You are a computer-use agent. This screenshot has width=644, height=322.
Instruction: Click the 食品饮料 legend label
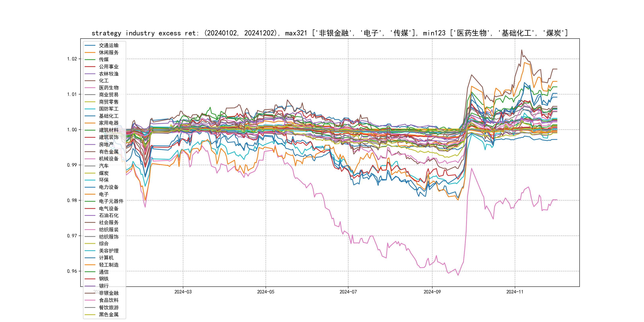109,300
